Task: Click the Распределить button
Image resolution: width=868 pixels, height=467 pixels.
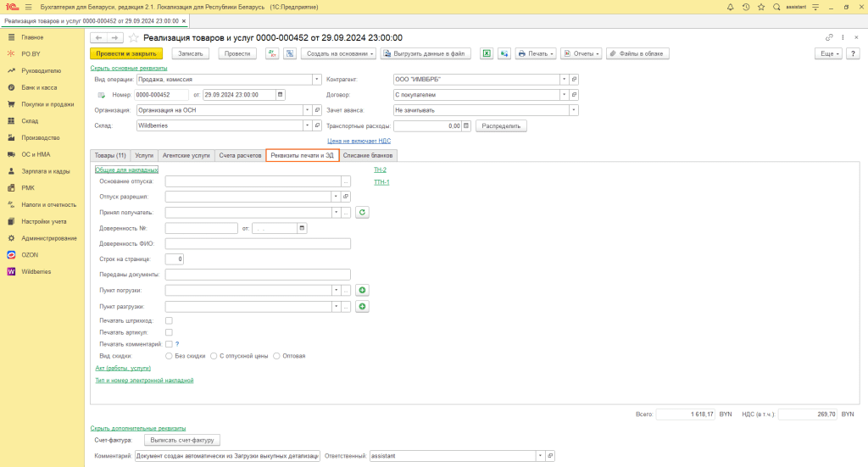Action: [x=501, y=125]
